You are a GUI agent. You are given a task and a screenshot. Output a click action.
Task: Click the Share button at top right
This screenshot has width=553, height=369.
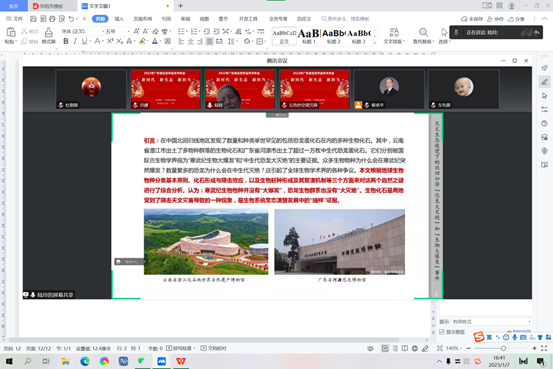516,19
